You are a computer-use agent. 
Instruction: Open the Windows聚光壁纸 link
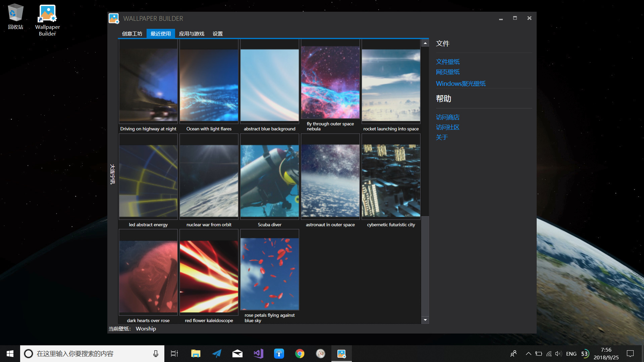coord(461,83)
